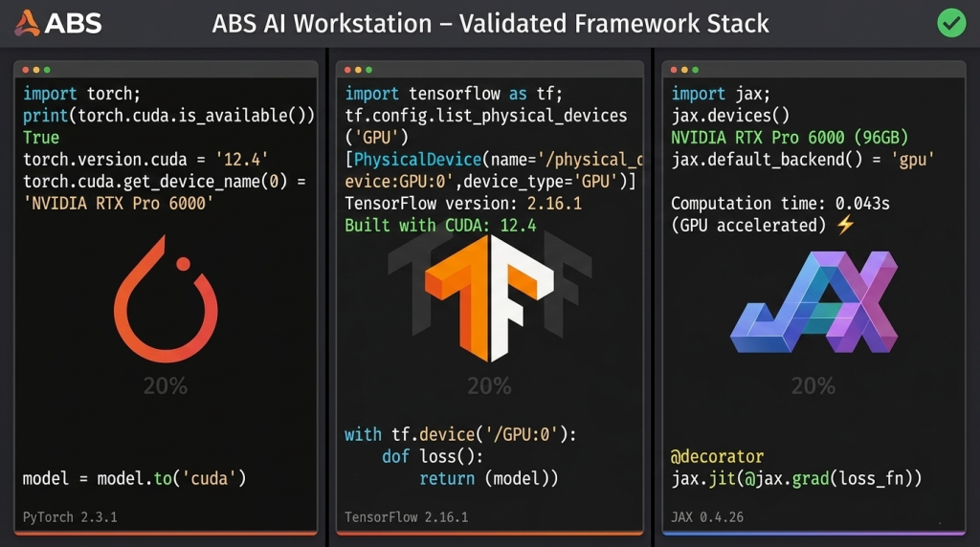The width and height of the screenshot is (980, 547).
Task: Click the orange TensorFlow logo
Action: (x=489, y=298)
